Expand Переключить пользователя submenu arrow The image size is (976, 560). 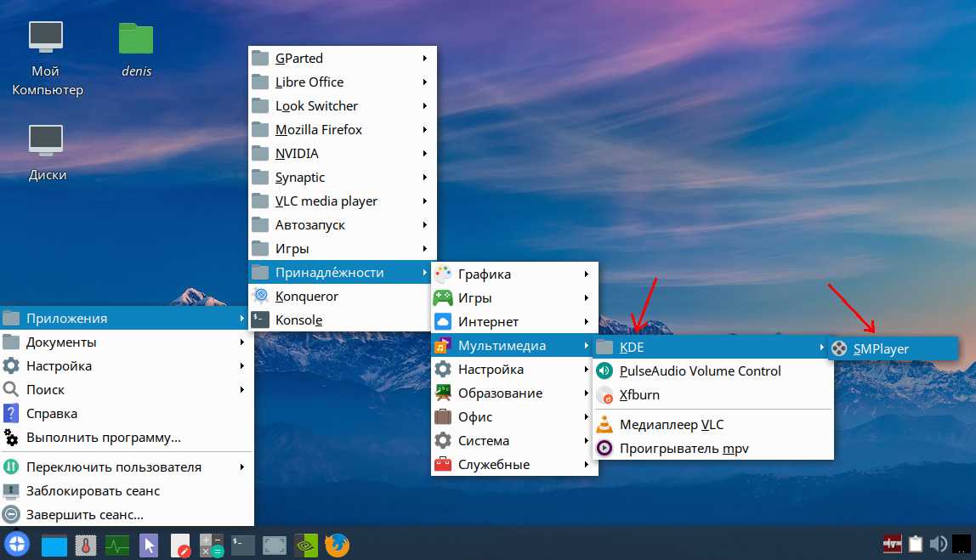[x=241, y=467]
